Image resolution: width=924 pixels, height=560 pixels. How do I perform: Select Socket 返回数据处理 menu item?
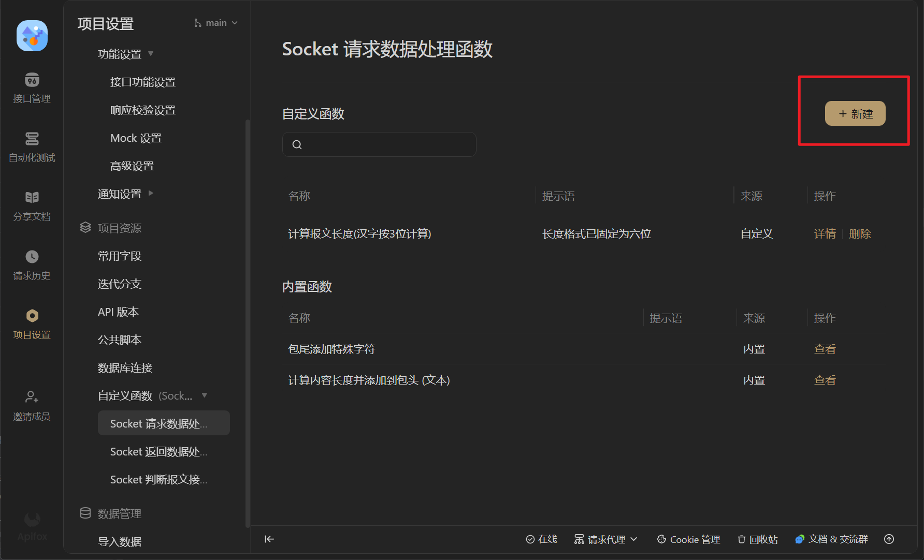pyautogui.click(x=158, y=451)
